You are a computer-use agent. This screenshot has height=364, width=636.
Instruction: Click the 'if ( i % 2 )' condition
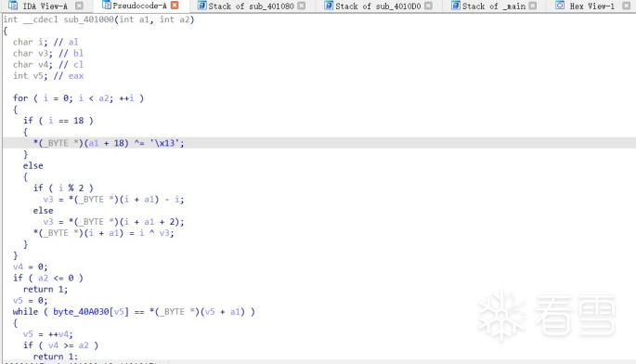pos(63,188)
